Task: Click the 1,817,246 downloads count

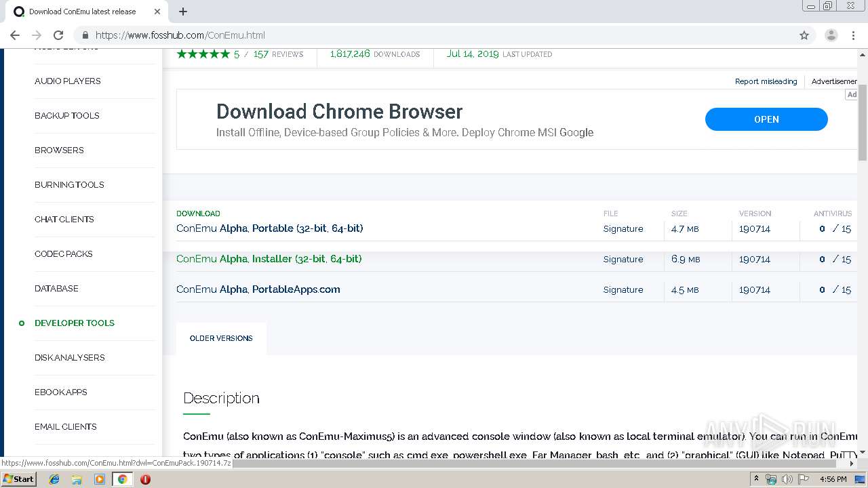Action: click(375, 54)
